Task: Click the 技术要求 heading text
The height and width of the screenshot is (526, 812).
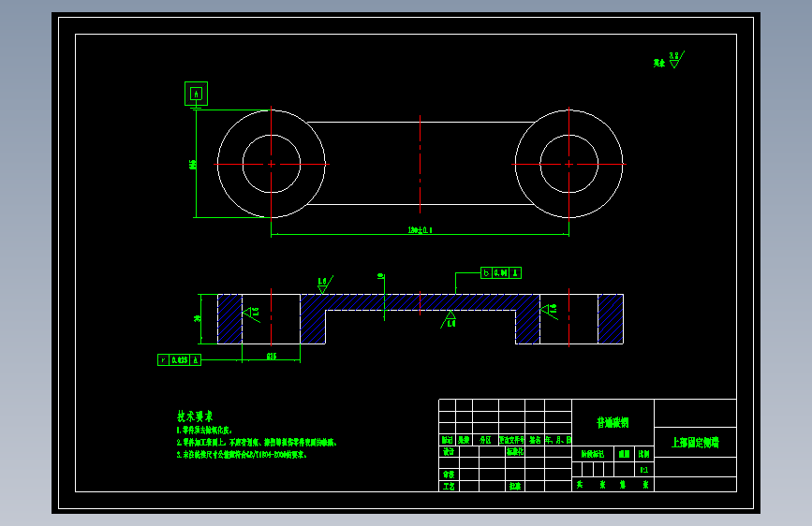Action: (x=195, y=416)
